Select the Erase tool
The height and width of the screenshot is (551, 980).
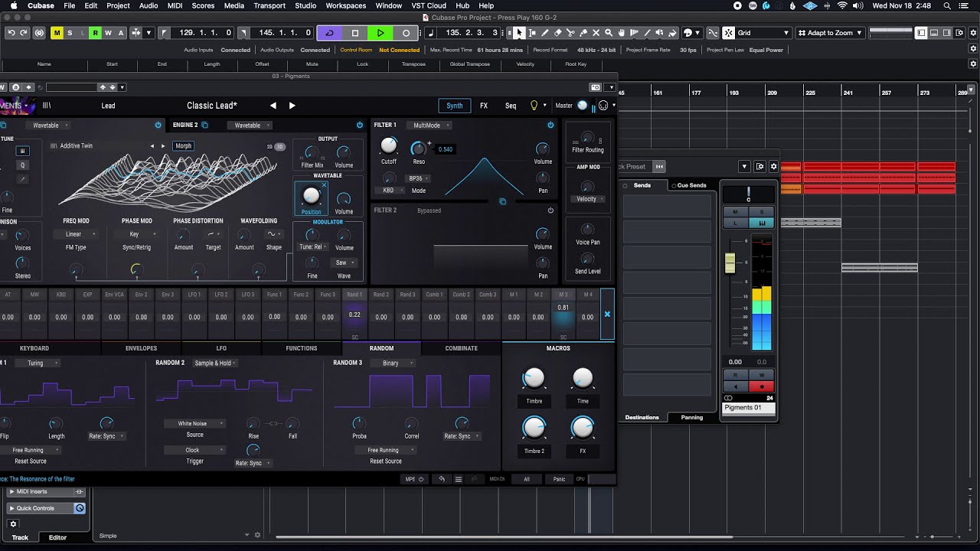[x=557, y=33]
